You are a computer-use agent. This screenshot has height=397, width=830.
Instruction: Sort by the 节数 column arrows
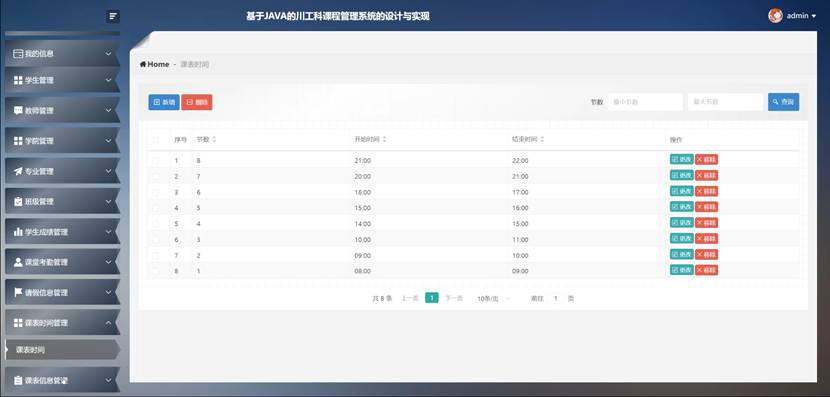[x=214, y=140]
